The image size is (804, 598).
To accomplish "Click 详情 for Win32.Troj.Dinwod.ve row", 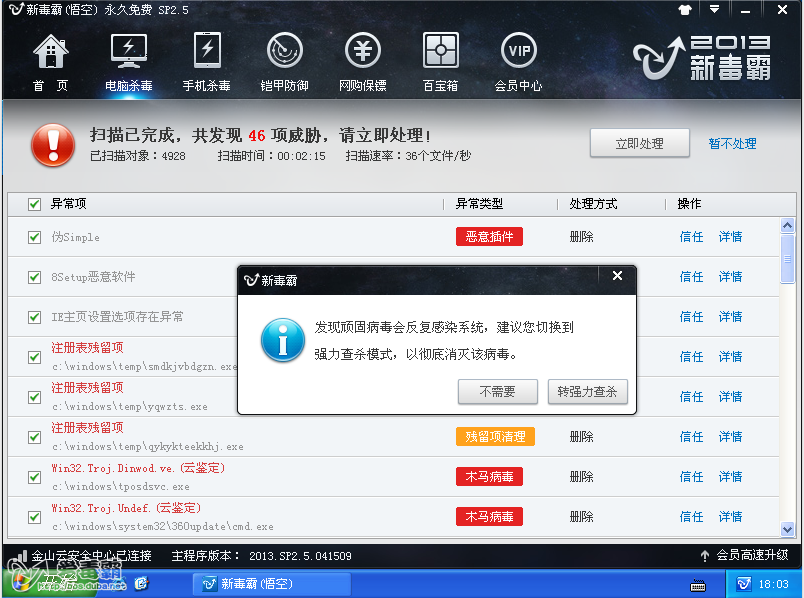I will coord(730,477).
